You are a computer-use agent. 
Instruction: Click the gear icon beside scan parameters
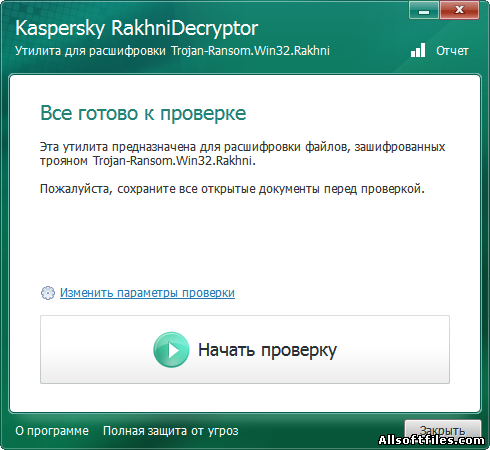tap(48, 293)
